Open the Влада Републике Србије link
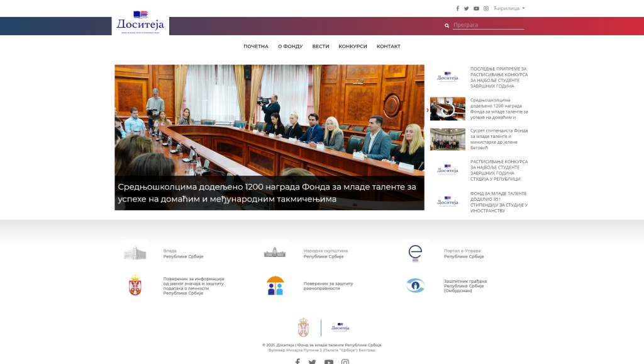 183,253
